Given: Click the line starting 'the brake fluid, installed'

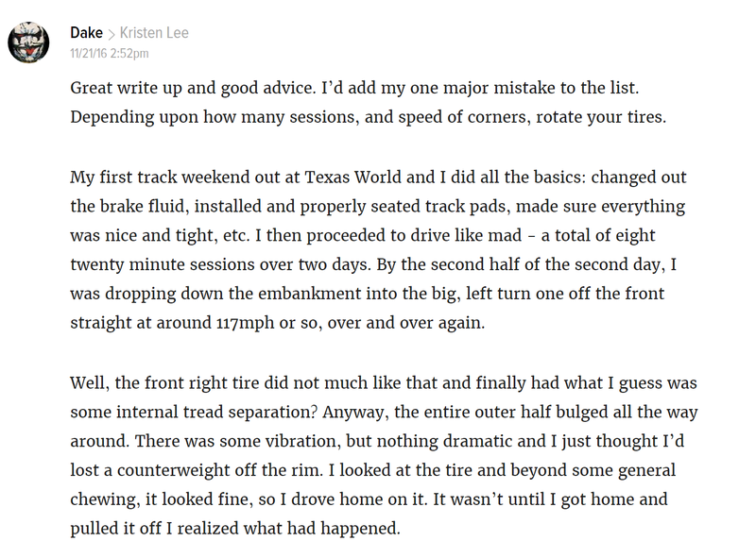Looking at the screenshot, I should tap(377, 206).
